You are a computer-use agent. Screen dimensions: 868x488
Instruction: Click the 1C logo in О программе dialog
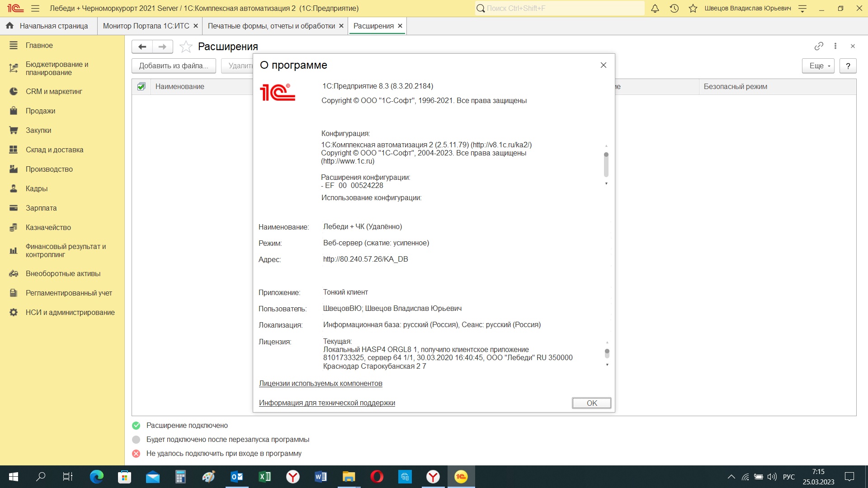point(278,92)
